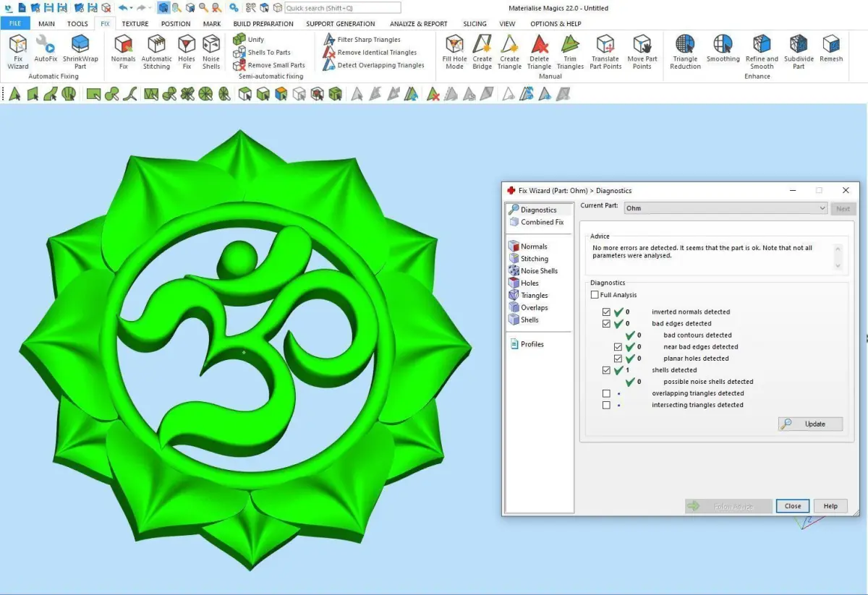868x595 pixels.
Task: Select the Create Bridge tool
Action: [482, 51]
